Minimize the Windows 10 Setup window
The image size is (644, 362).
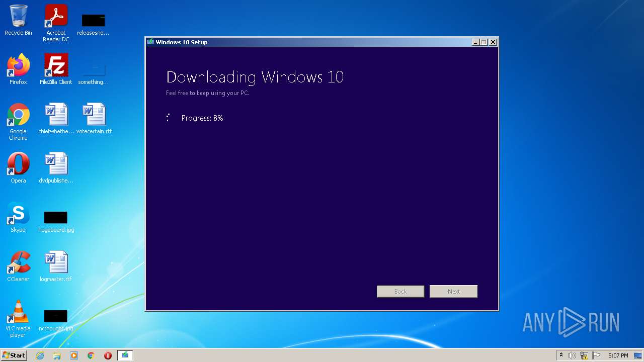(475, 42)
